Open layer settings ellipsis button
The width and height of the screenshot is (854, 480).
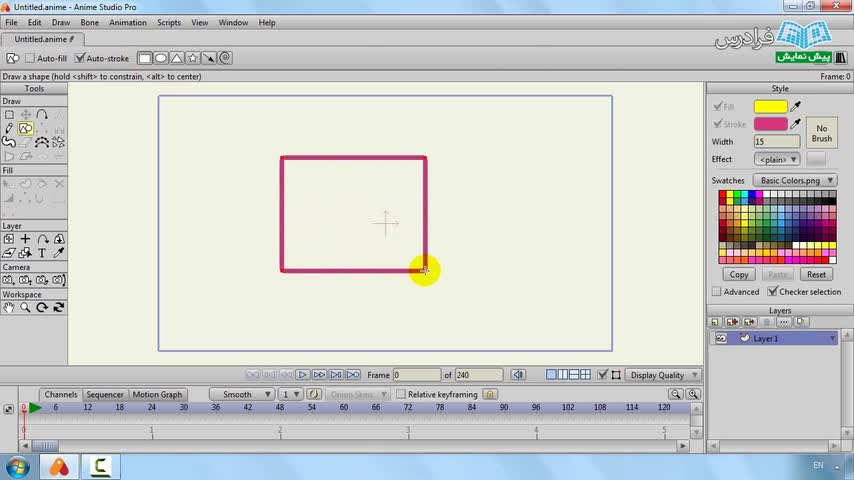784,322
